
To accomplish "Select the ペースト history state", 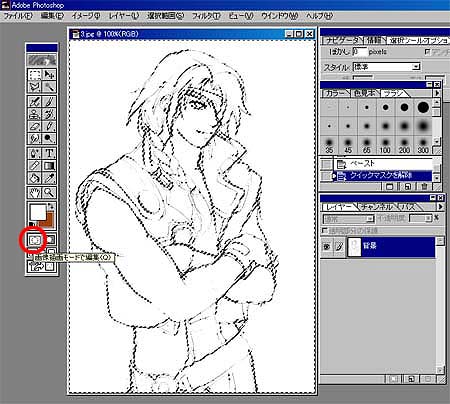I will point(383,164).
